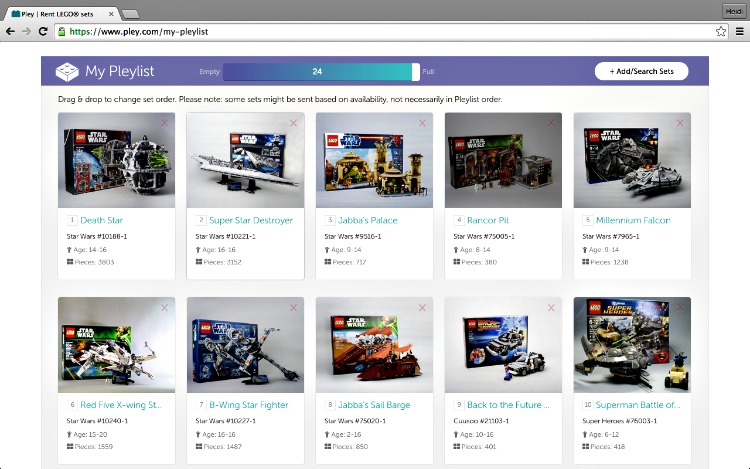Click the Millennium Falcon product image
Screen dimensions: 750x469
coord(632,160)
